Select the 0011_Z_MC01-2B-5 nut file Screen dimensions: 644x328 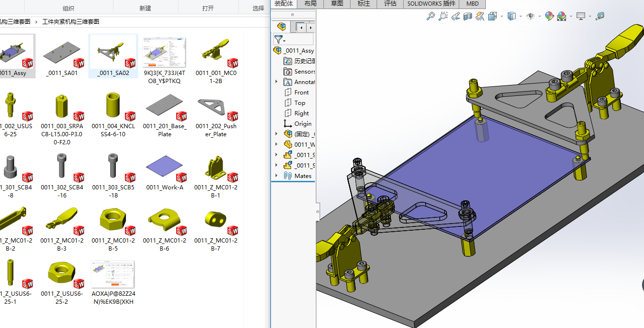coord(113,228)
